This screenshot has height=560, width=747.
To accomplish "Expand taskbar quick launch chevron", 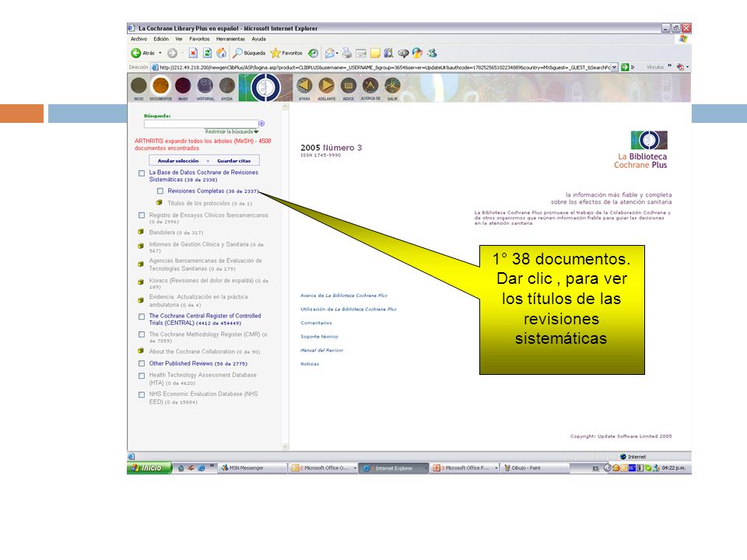I will point(212,466).
